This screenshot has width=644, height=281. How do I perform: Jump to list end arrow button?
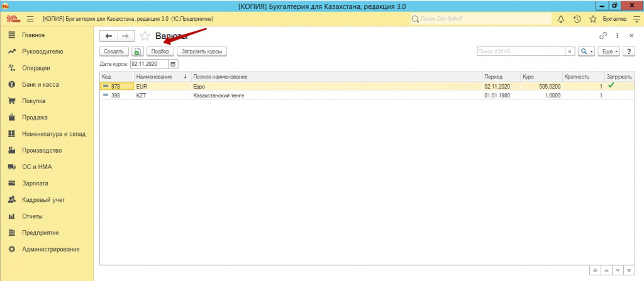629,270
